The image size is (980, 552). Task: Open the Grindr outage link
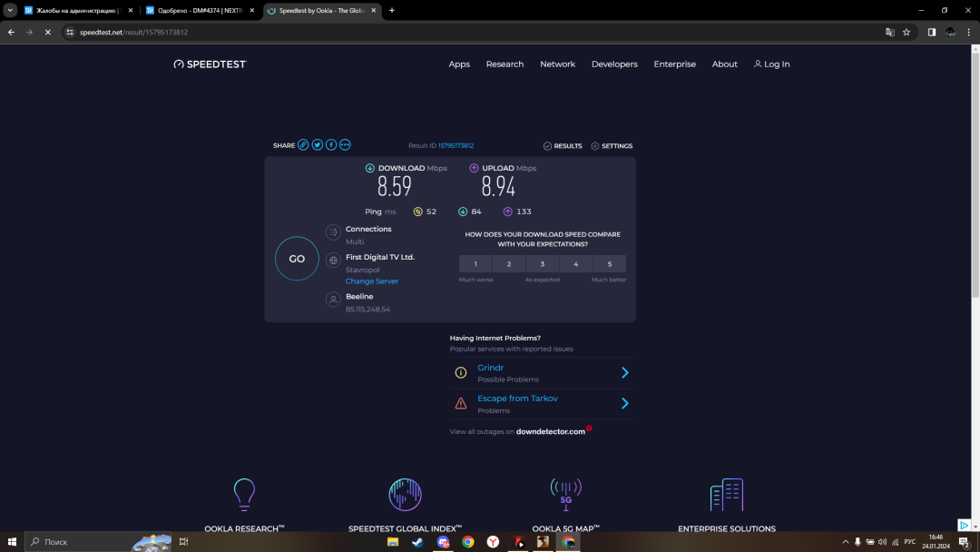coord(491,368)
